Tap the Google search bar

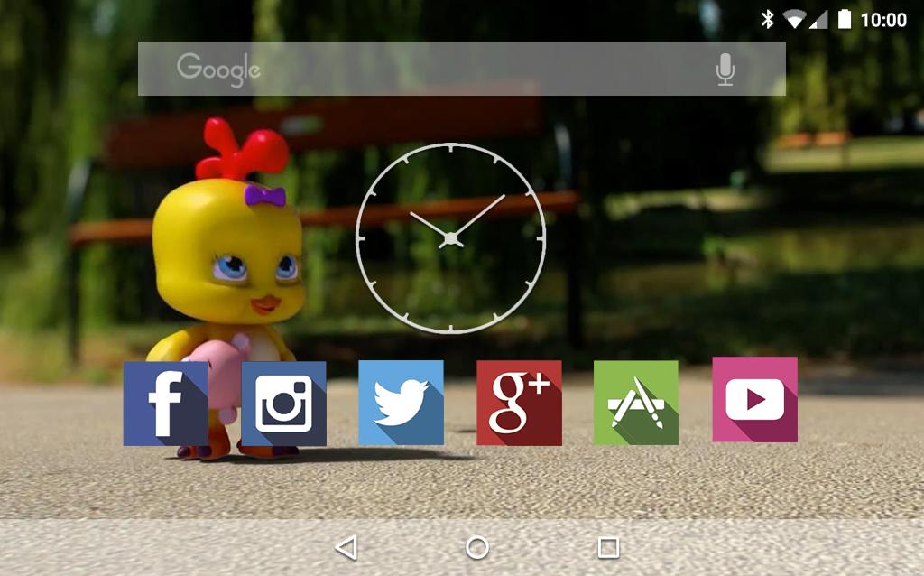click(x=461, y=69)
